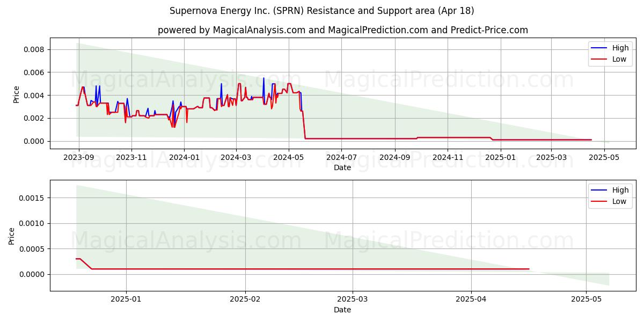The image size is (644, 322).
Task: Click the 'Date' axis title under the bottom chart
Action: point(342,310)
